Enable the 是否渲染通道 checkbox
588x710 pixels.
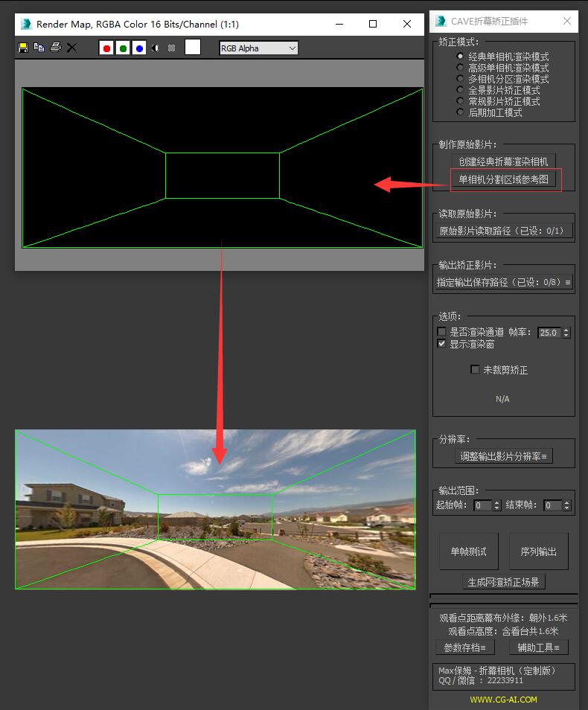pyautogui.click(x=442, y=332)
